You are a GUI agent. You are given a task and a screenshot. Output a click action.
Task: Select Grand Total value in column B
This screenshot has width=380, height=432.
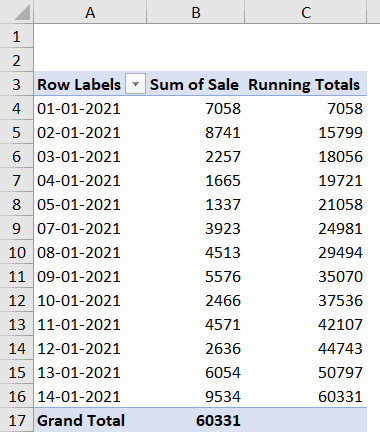coord(196,420)
